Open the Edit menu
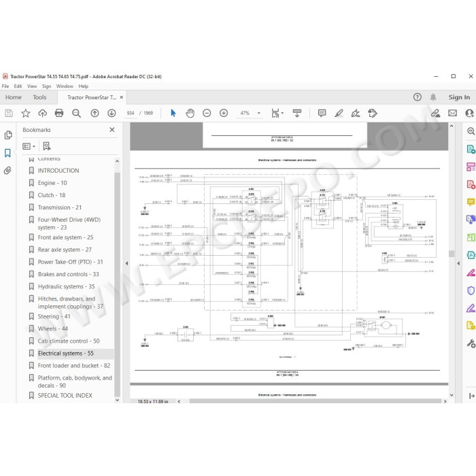 pyautogui.click(x=18, y=86)
